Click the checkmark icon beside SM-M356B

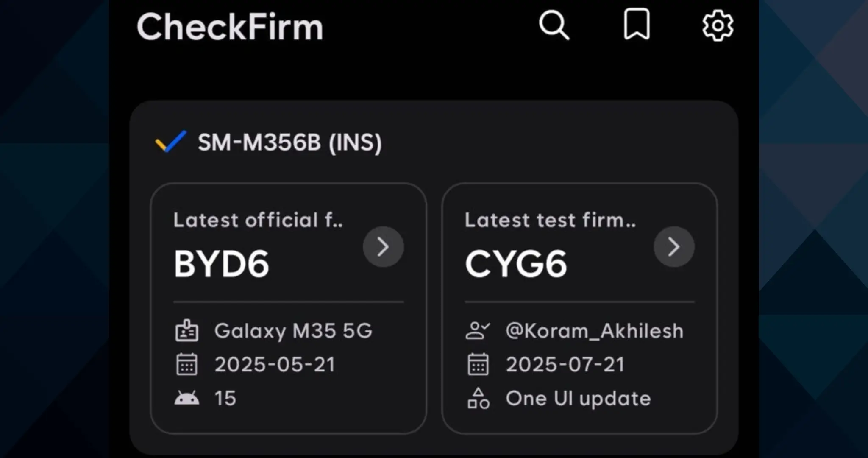(x=171, y=141)
